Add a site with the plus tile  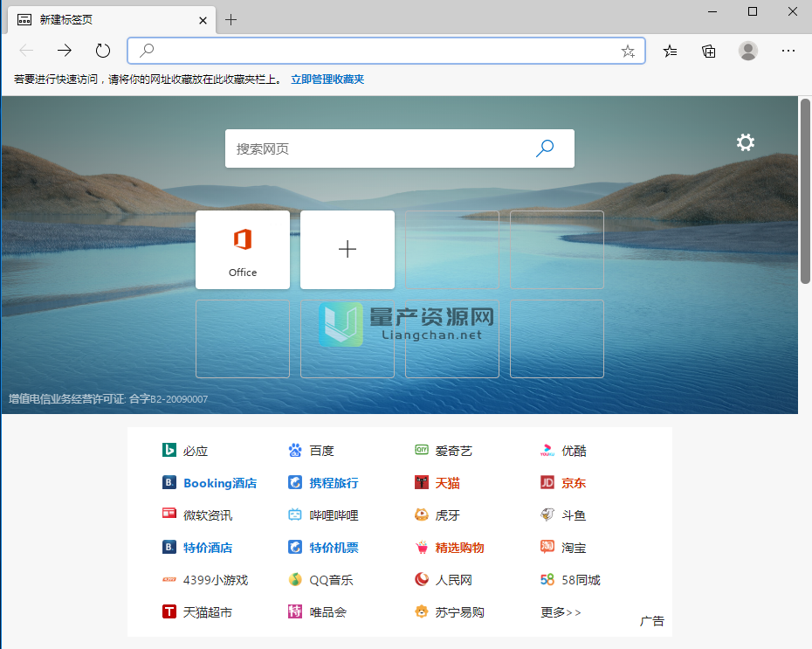pyautogui.click(x=348, y=250)
